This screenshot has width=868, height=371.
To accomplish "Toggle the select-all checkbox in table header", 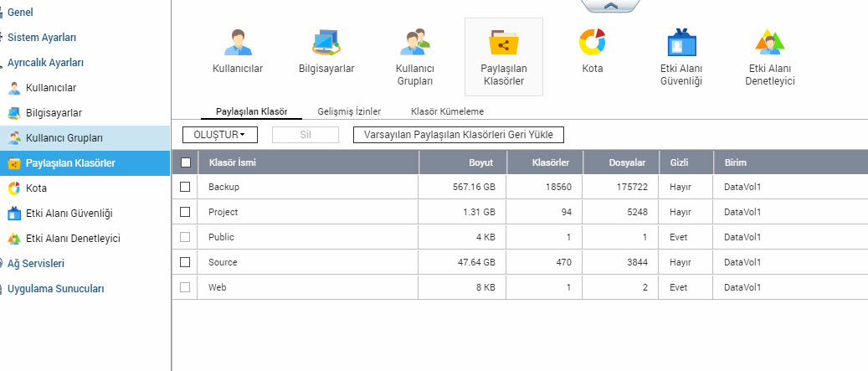I will (186, 162).
